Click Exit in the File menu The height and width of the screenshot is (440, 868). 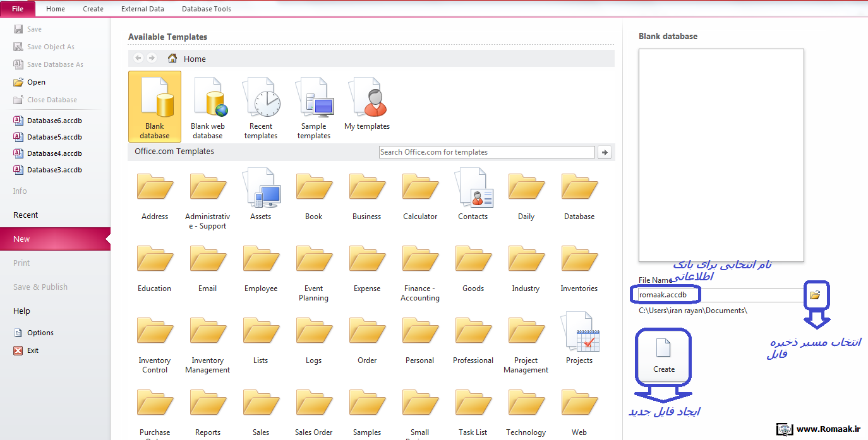tap(27, 350)
